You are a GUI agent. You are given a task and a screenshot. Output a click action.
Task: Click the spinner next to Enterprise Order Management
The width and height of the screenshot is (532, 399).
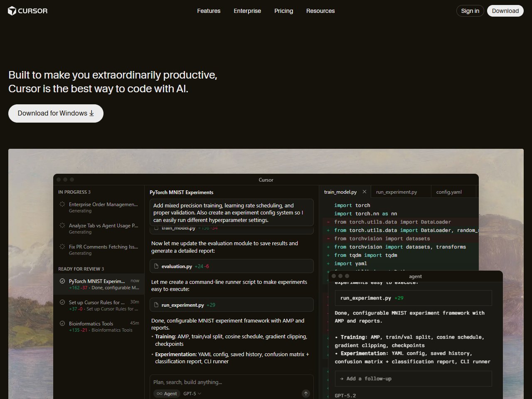[x=62, y=204]
